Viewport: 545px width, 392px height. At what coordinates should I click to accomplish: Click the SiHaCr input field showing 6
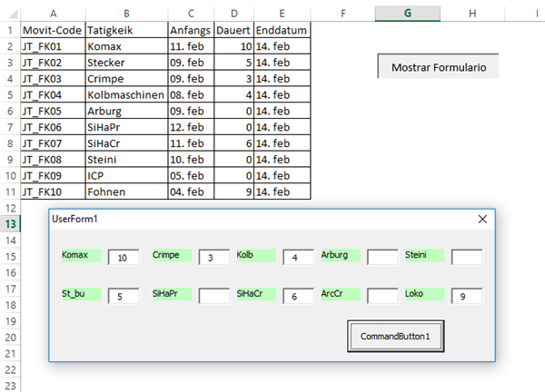point(298,296)
